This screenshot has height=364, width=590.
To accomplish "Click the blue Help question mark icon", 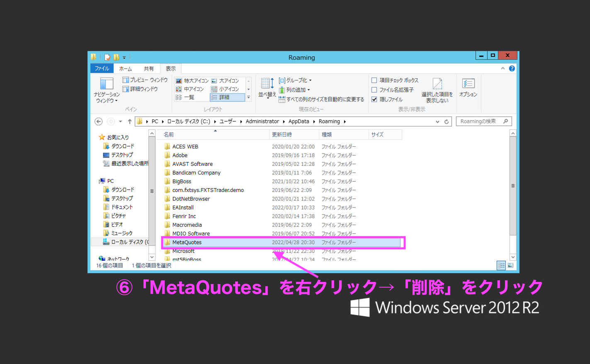I will [x=512, y=68].
